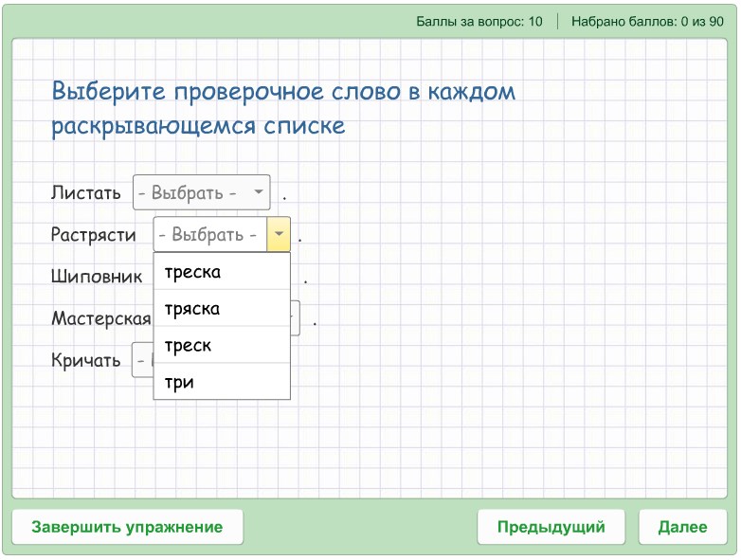Click the Растрясти '- Выбрать -' field
Viewport: 741px width, 560px height.
pos(210,234)
